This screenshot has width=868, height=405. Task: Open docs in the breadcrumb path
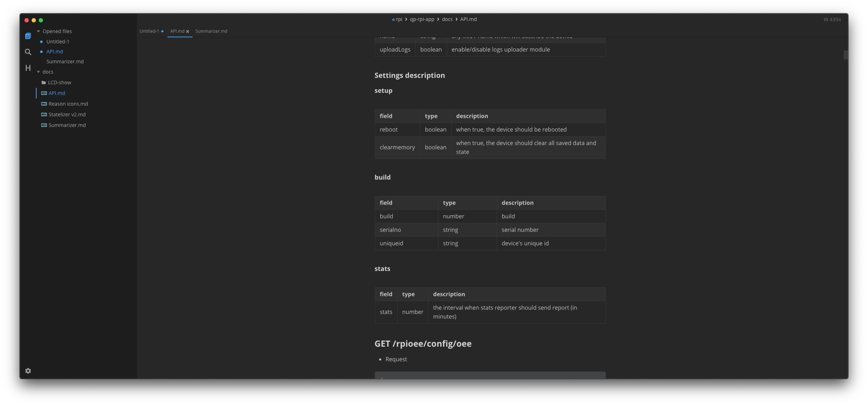447,19
